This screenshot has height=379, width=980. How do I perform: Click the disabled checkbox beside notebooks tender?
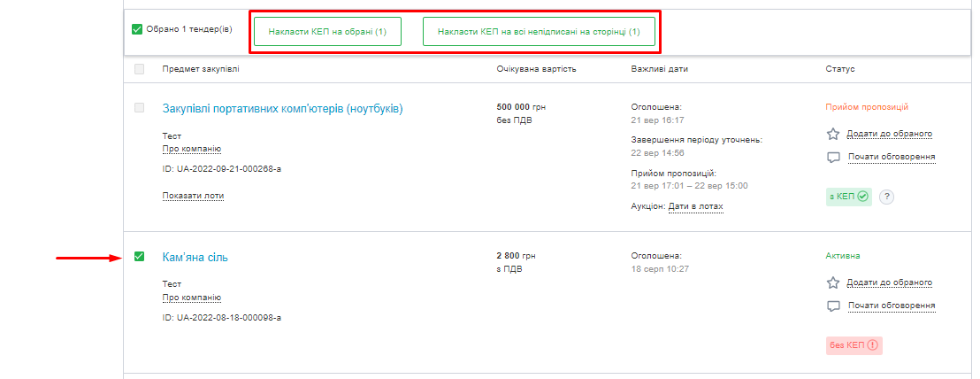(139, 108)
